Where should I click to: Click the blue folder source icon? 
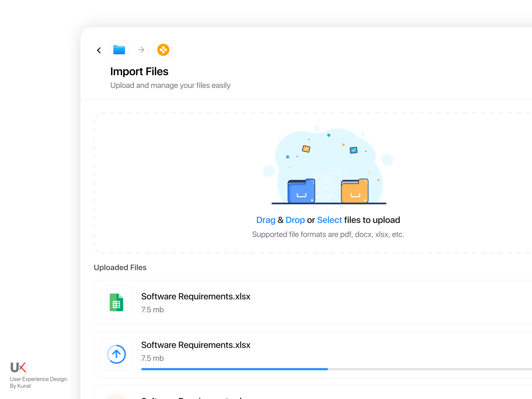tap(119, 50)
